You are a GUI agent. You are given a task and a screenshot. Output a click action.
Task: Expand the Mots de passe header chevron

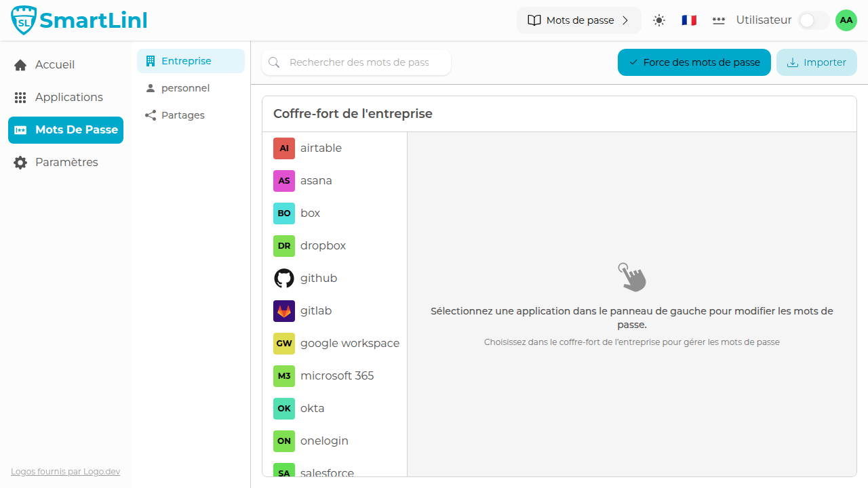[625, 20]
